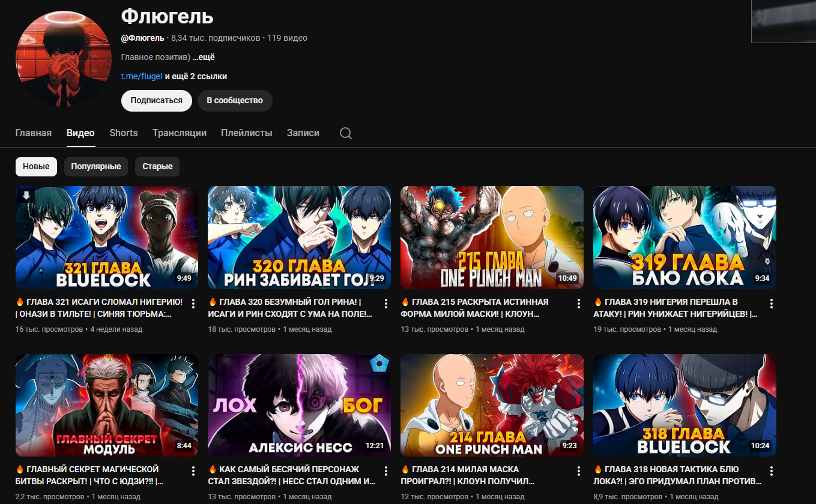Screen dimensions: 816x504
Task: Click the 10:49 duration badge
Action: click(x=567, y=278)
